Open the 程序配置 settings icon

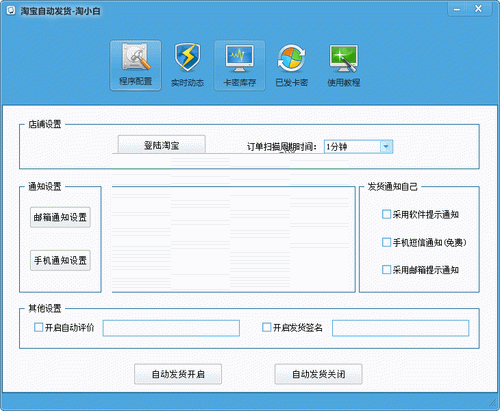coord(135,65)
